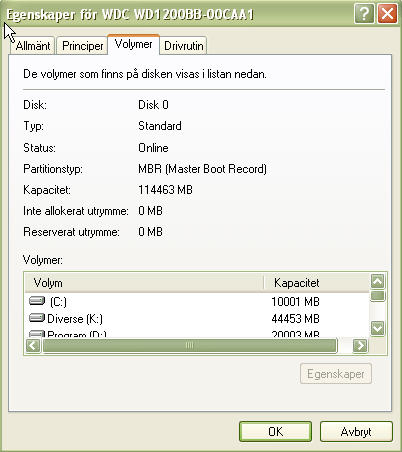Click the Volym column header
This screenshot has width=402, height=452.
[144, 283]
